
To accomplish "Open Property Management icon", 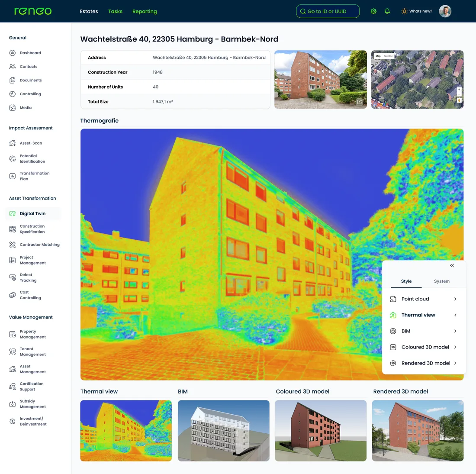I will 13,334.
